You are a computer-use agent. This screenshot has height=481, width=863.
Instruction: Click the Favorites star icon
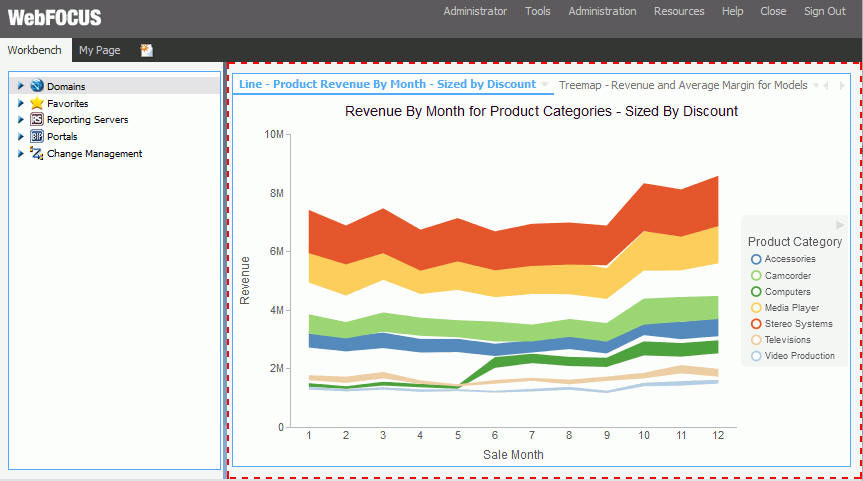[37, 103]
